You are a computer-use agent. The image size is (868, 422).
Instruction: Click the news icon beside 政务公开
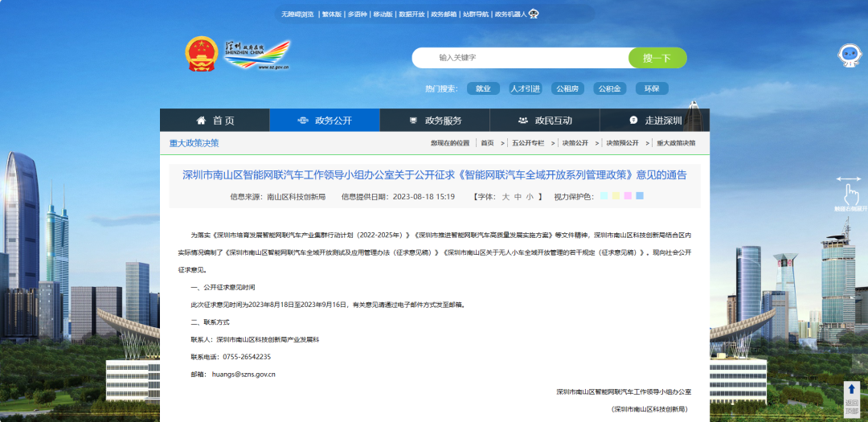pyautogui.click(x=303, y=121)
